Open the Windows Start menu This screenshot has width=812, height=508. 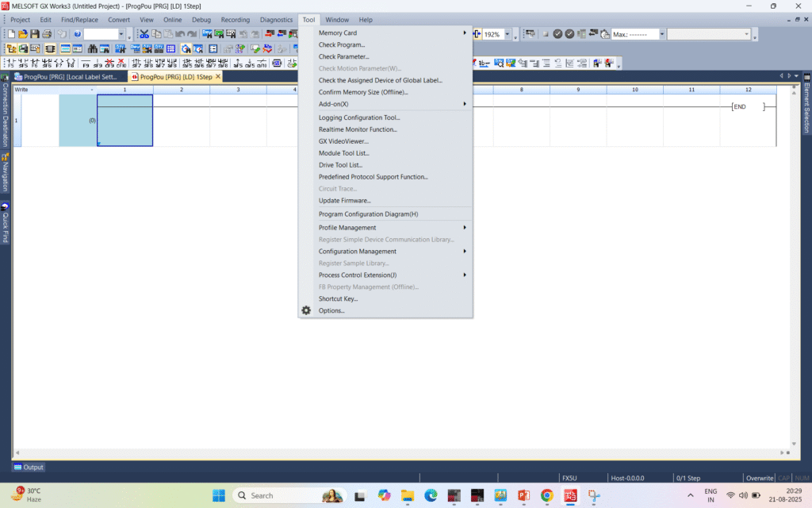tap(219, 495)
